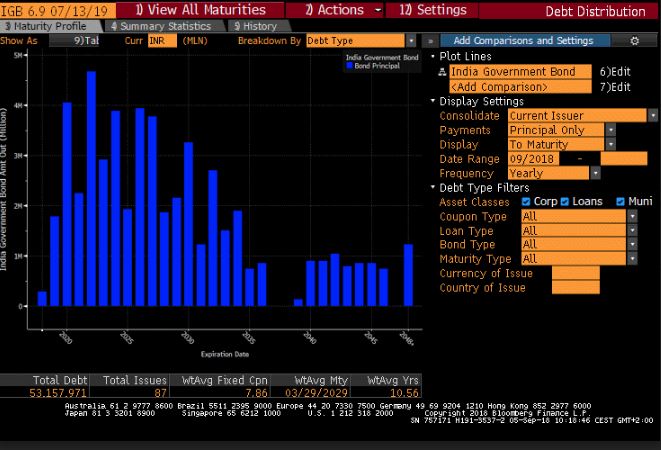This screenshot has height=450, width=661.
Task: Collapse the Display Settings section
Action: [x=433, y=101]
